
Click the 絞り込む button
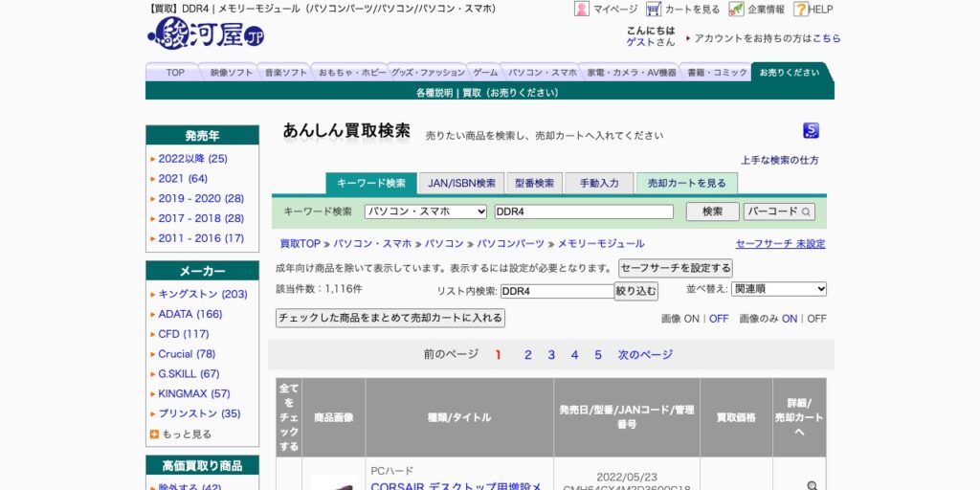(636, 291)
